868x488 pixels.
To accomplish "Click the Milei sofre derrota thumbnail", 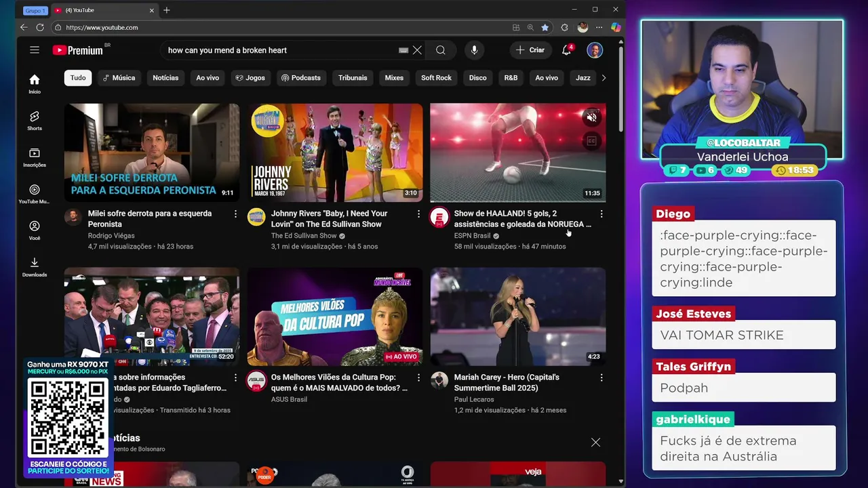I will pos(152,152).
